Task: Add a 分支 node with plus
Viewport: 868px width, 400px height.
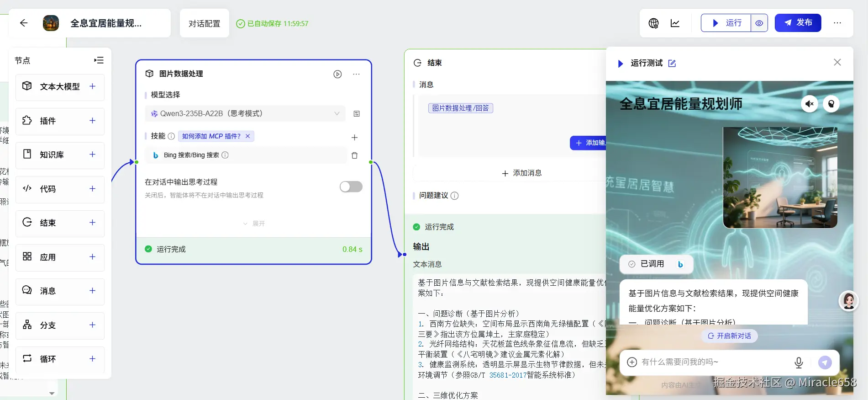Action: click(x=92, y=325)
